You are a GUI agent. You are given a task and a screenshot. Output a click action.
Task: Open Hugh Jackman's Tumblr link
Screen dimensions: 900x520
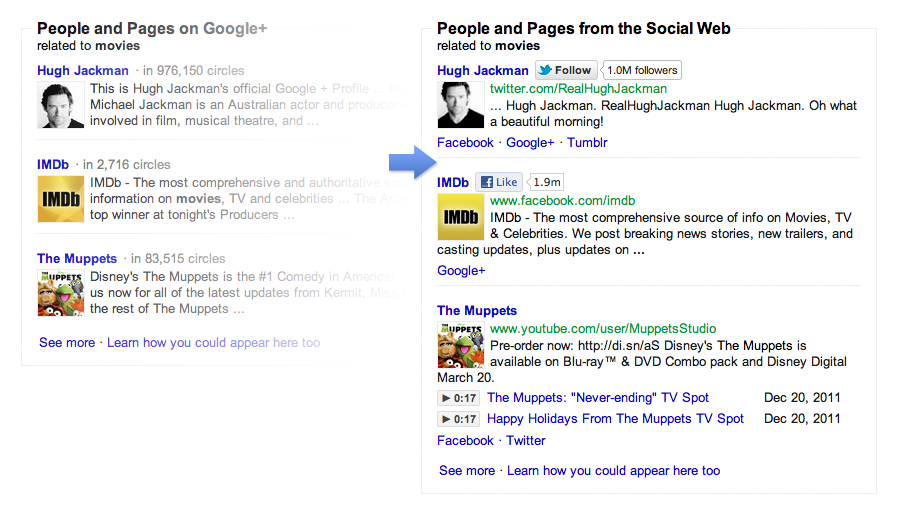[587, 143]
